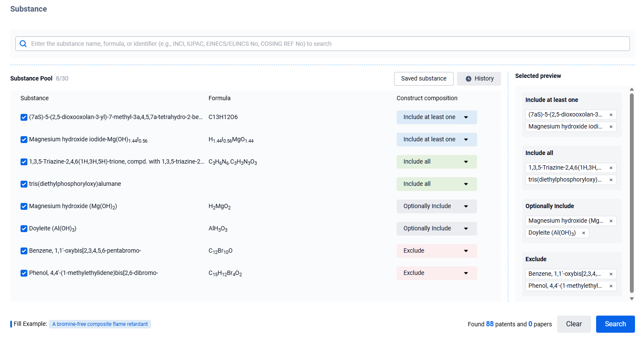
Task: Uncheck Magnesium hydroxide (Mg(OH)2) checkbox
Action: tap(24, 206)
